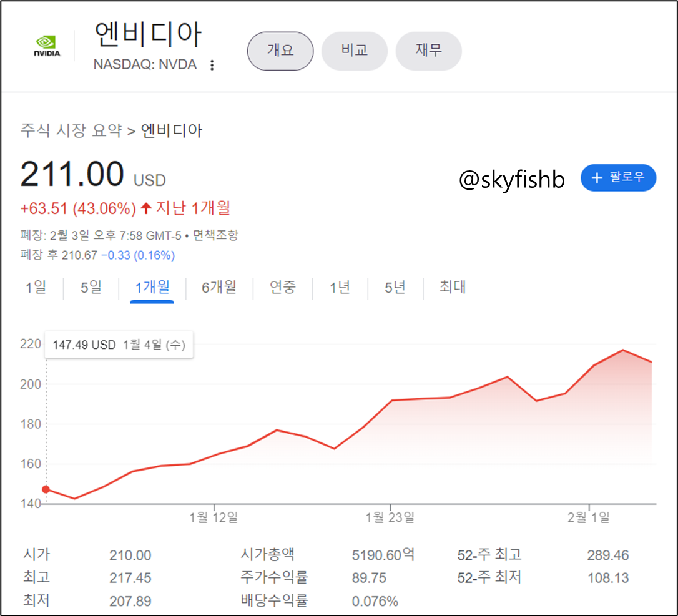Click the 1월 23일 axis label

pos(390,517)
